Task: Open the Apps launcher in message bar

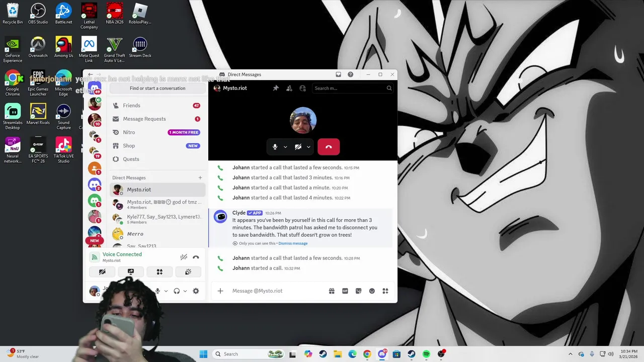Action: click(385, 291)
